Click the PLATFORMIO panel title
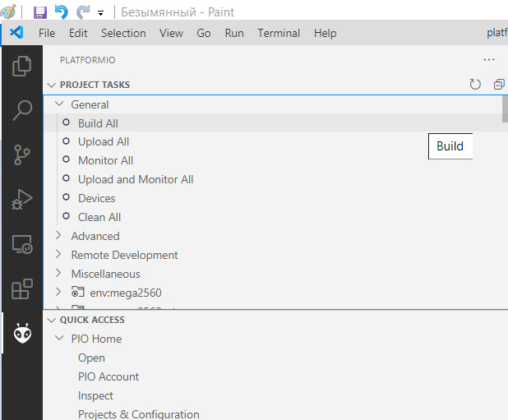The width and height of the screenshot is (508, 420). tap(87, 60)
